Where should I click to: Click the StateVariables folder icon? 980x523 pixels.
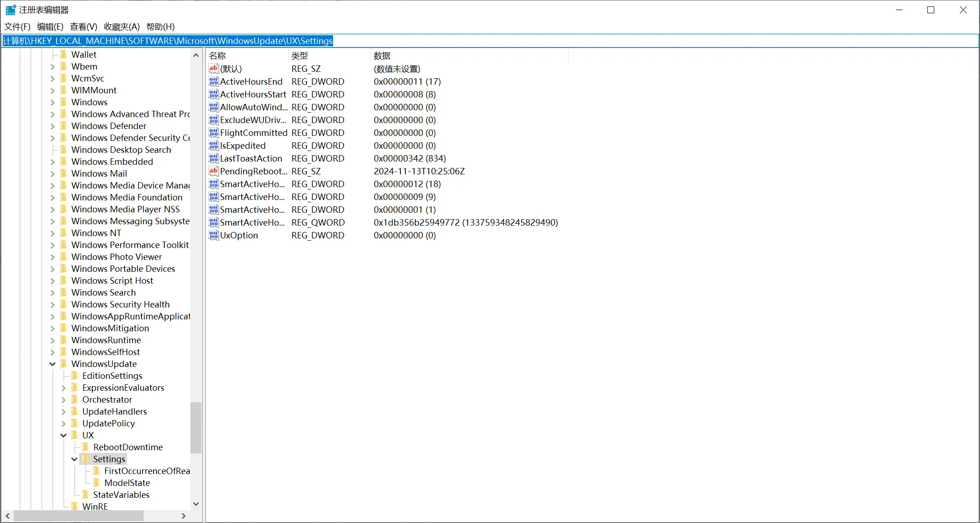[x=86, y=495]
